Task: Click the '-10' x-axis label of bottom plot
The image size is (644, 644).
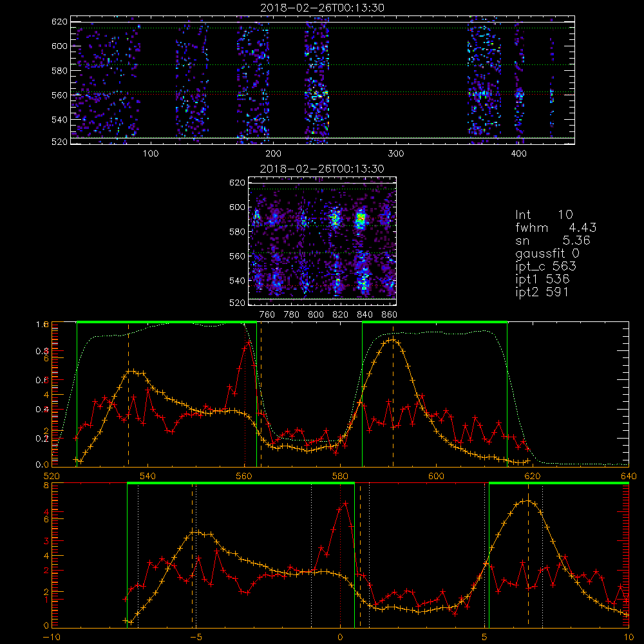Action: tap(52, 638)
